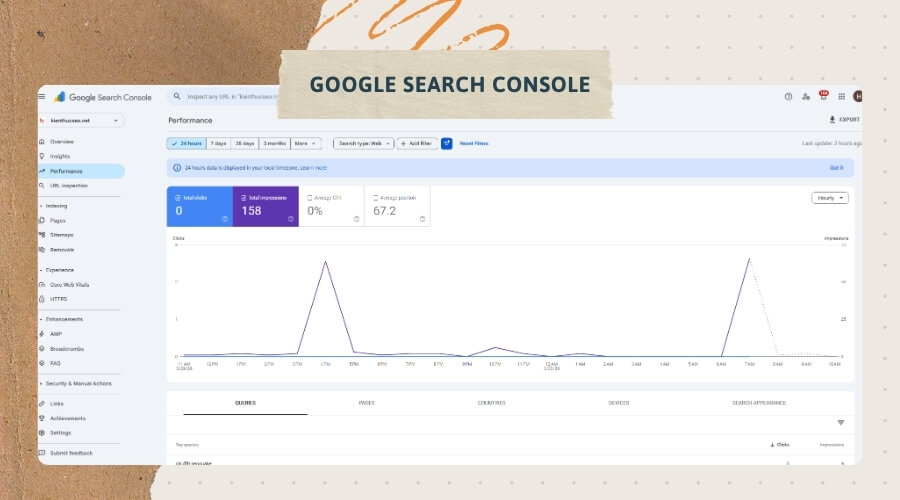
Task: Open Core Web Vitals in sidebar
Action: [x=69, y=285]
